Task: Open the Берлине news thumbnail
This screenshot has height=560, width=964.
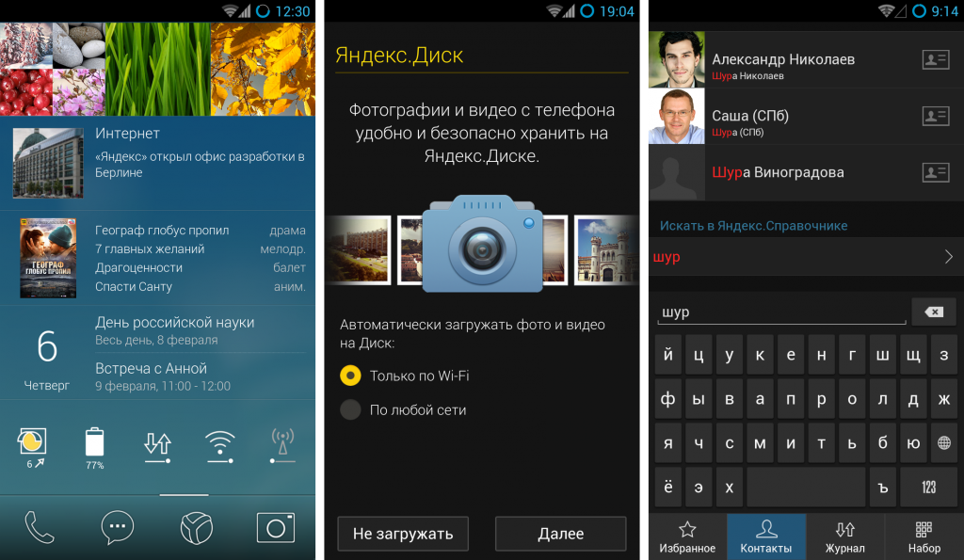Action: tap(48, 162)
